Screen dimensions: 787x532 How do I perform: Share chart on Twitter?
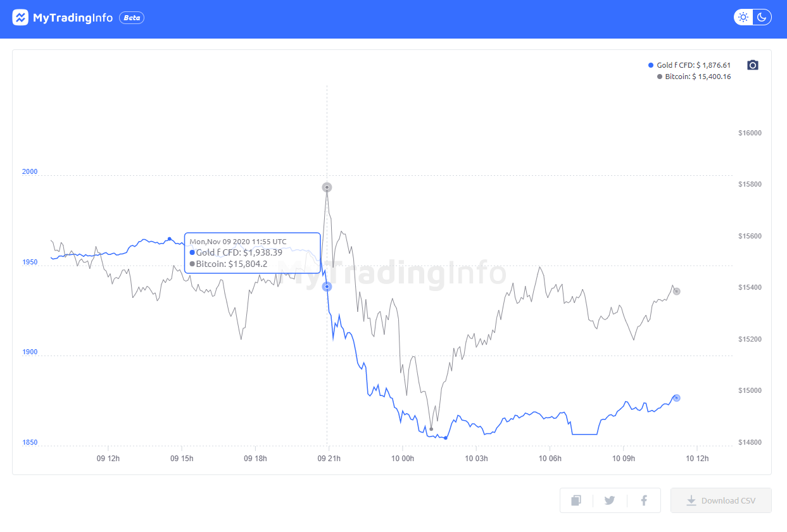coord(610,500)
